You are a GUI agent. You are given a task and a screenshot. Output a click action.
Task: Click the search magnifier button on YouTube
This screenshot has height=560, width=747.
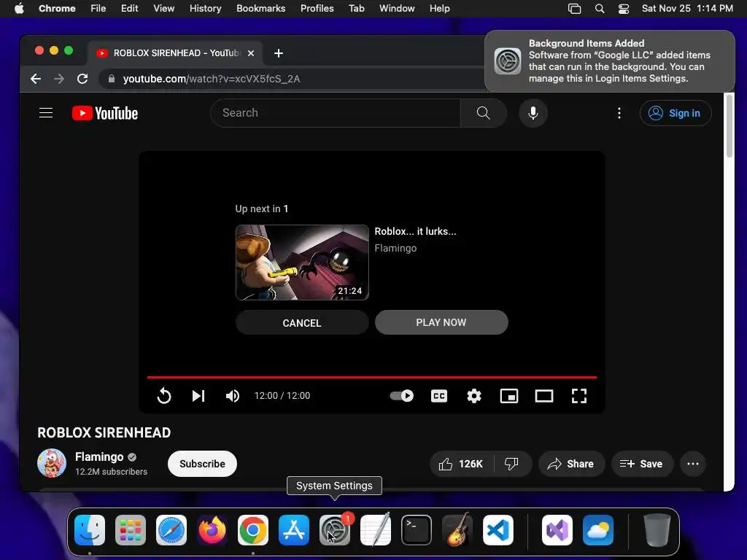[483, 113]
